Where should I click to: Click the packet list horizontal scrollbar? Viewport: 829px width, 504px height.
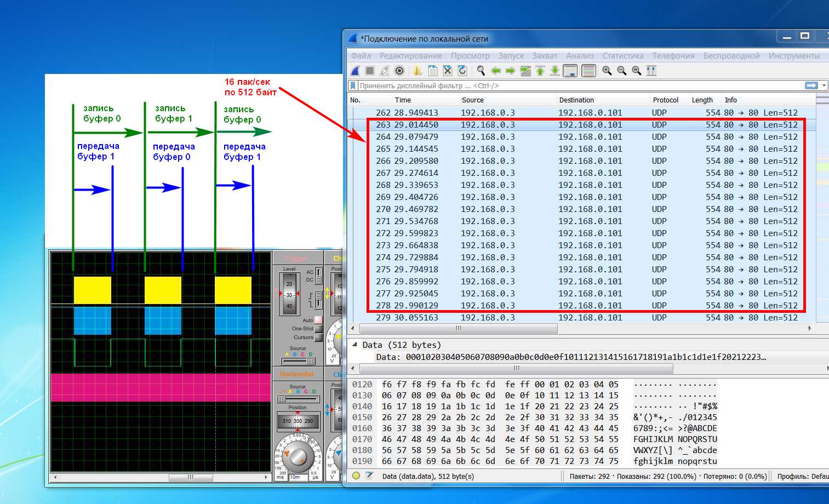pos(458,328)
